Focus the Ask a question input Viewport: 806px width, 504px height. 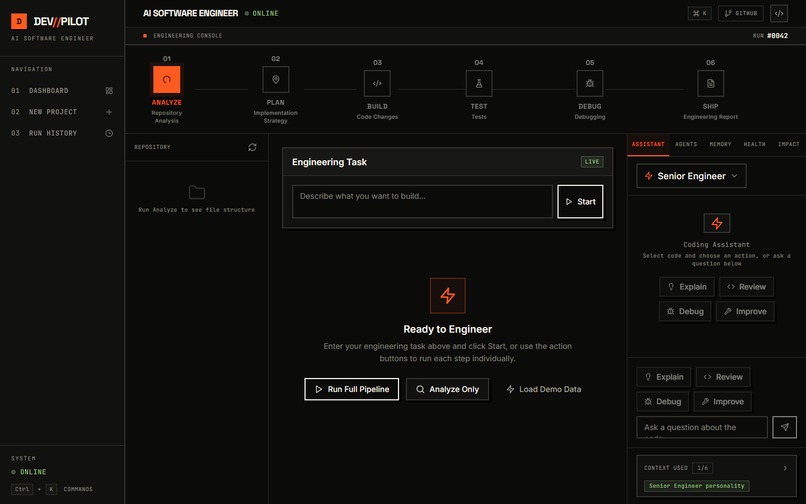pyautogui.click(x=702, y=427)
